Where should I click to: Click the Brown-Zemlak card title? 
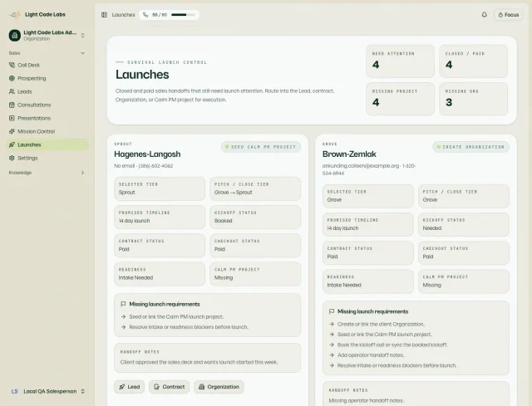[349, 154]
